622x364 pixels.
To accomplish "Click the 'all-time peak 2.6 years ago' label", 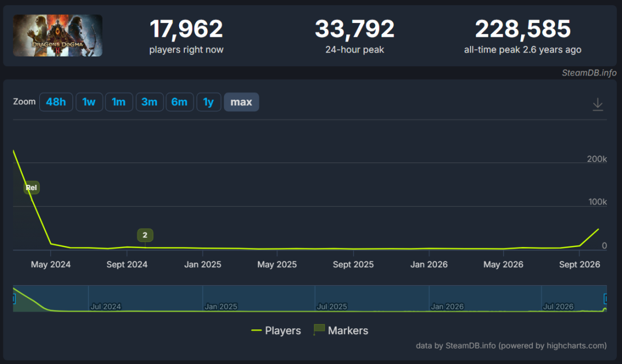I will 523,50.
